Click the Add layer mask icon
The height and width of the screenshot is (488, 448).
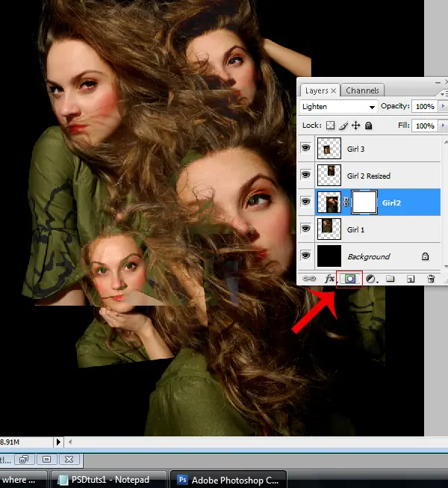(349, 279)
